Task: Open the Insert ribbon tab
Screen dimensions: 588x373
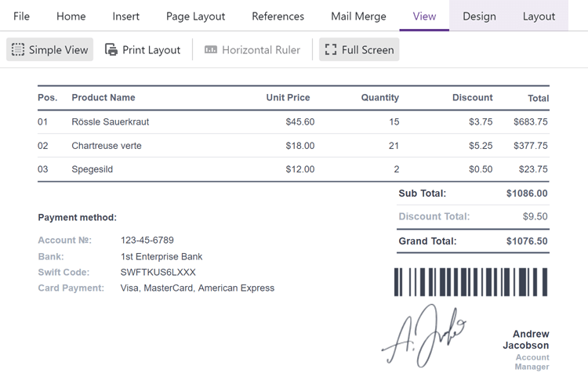Action: click(x=125, y=16)
